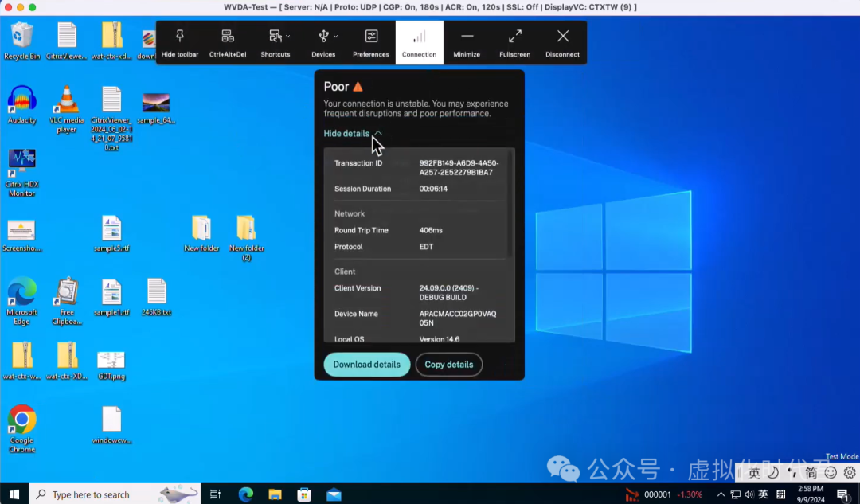
Task: Open Edge from the taskbar
Action: click(x=246, y=494)
